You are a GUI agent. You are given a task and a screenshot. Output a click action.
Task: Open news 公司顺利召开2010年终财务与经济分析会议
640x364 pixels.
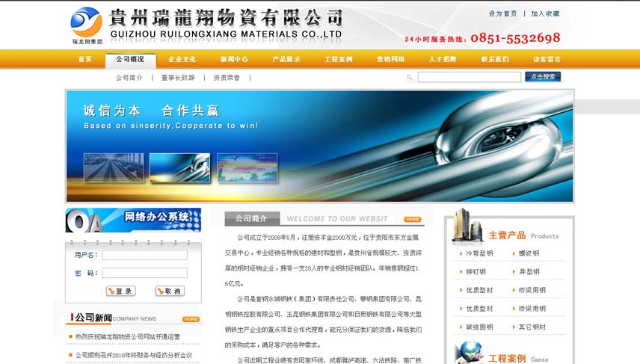click(134, 355)
